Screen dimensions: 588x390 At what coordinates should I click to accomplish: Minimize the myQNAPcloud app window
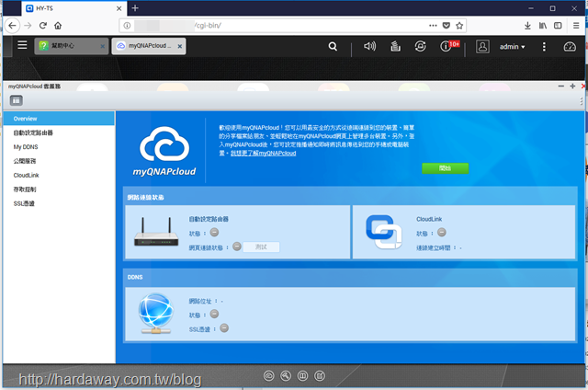pyautogui.click(x=561, y=86)
